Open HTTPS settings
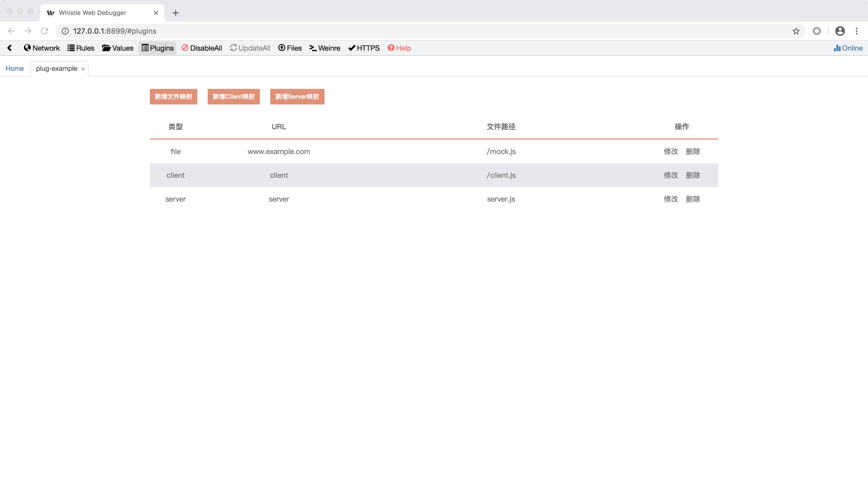 (x=364, y=48)
